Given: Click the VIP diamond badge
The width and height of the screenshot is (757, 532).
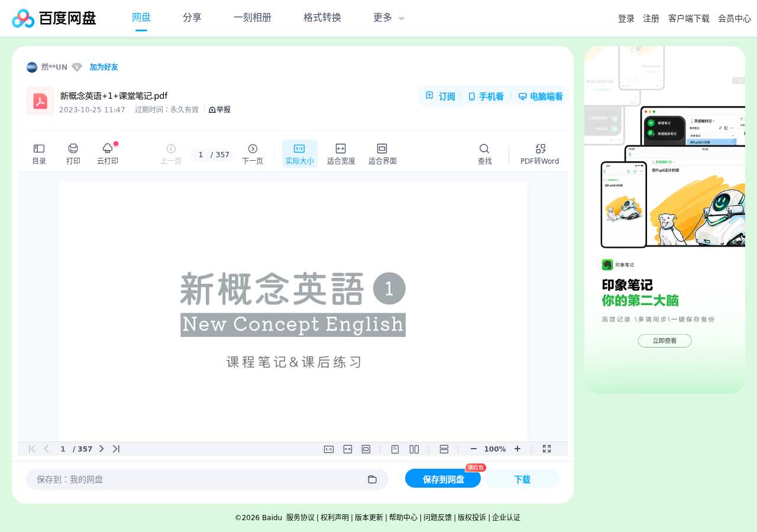Looking at the screenshot, I should 77,67.
